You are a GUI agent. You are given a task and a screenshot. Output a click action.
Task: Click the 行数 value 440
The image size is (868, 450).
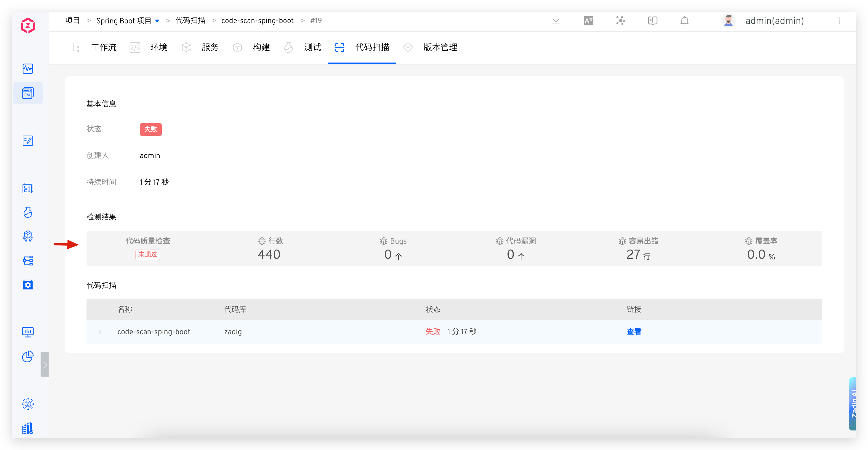[x=269, y=254]
